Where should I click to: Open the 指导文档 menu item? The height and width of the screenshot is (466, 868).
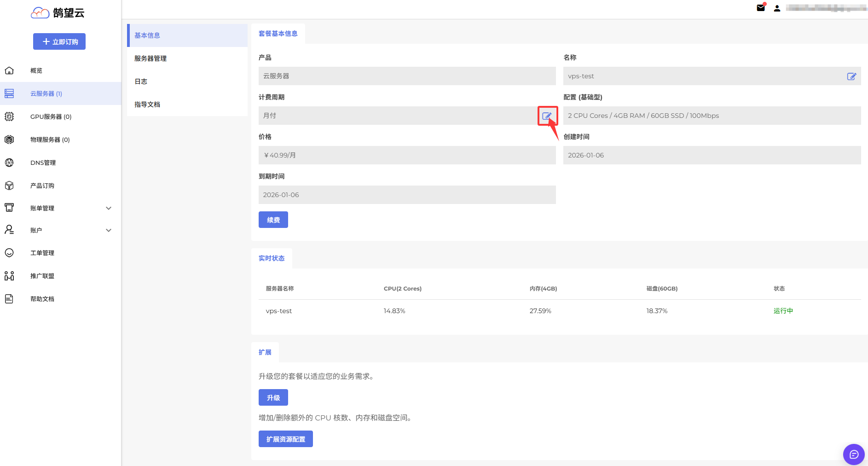point(147,105)
